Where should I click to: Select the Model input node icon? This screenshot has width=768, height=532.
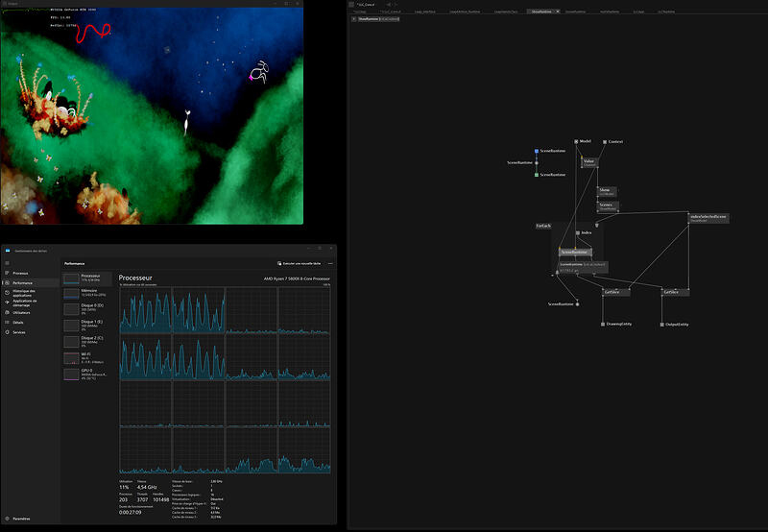pyautogui.click(x=577, y=141)
